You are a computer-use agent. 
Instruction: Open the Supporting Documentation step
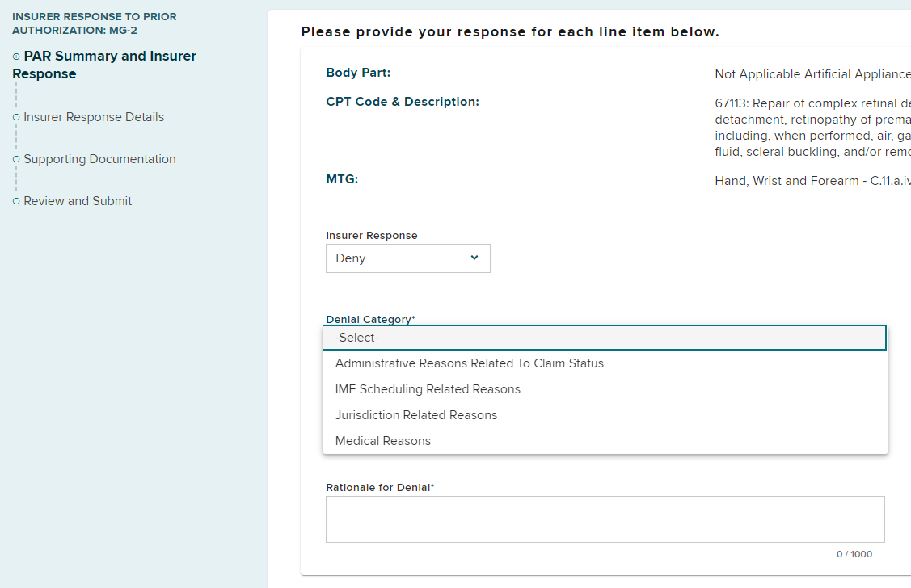pyautogui.click(x=99, y=159)
